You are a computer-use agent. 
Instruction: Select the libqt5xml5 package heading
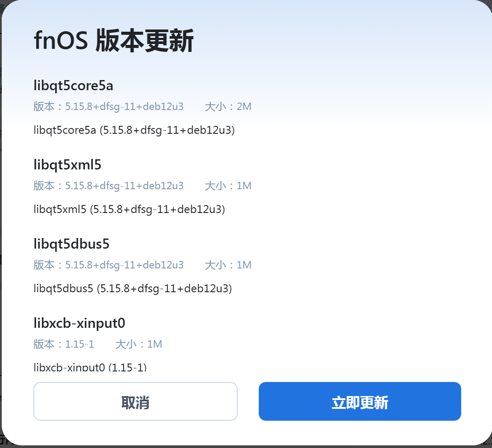67,165
